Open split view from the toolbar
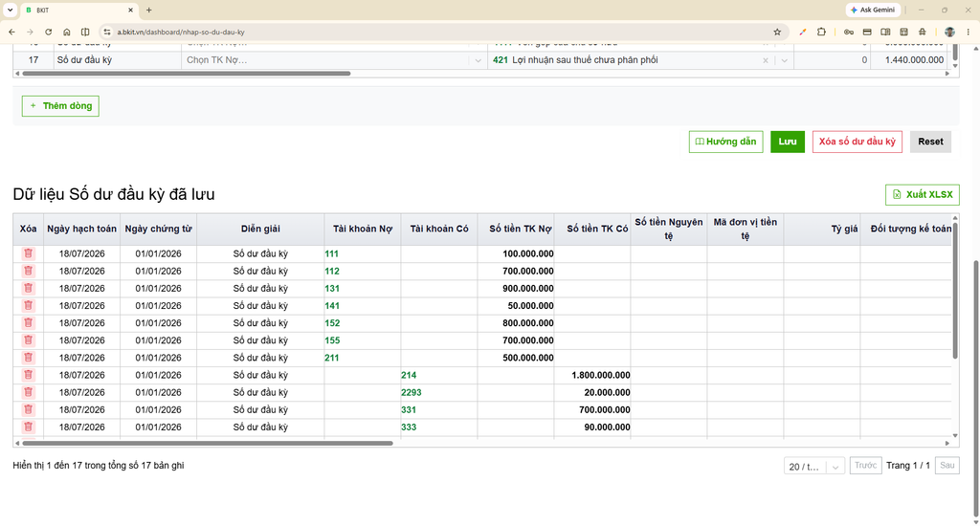This screenshot has height=526, width=980. pyautogui.click(x=85, y=32)
